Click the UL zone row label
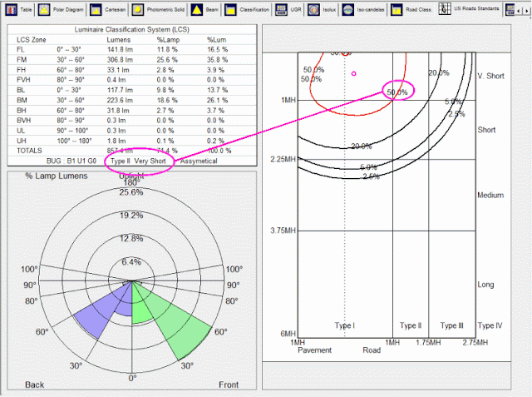The width and height of the screenshot is (532, 397). coord(20,131)
